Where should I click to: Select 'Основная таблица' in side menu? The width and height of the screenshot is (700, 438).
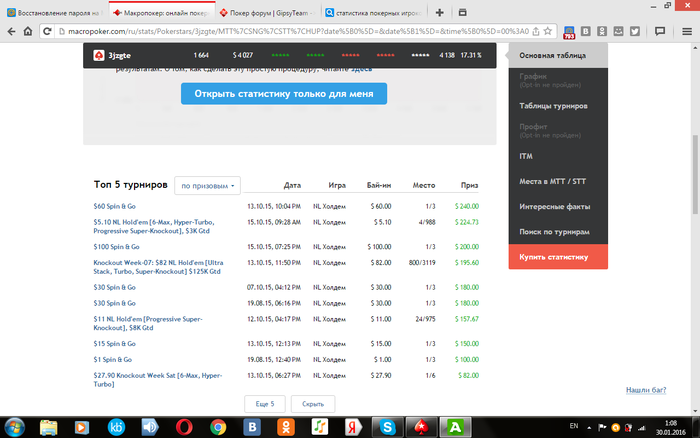pyautogui.click(x=558, y=55)
